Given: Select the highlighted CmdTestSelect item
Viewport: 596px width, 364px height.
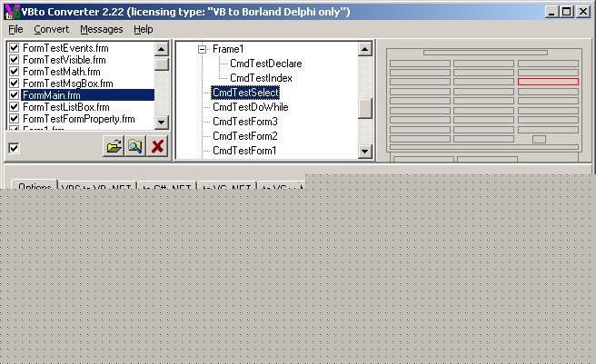Looking at the screenshot, I should tap(245, 93).
